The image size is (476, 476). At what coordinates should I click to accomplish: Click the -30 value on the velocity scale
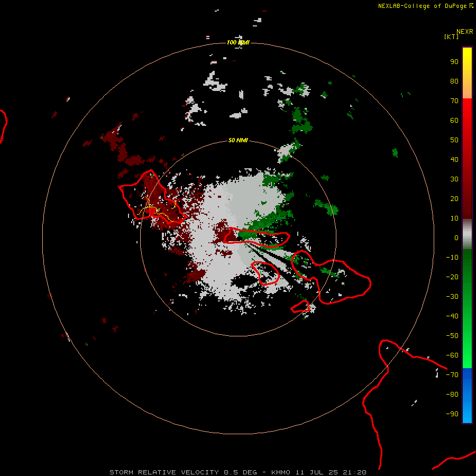452,297
